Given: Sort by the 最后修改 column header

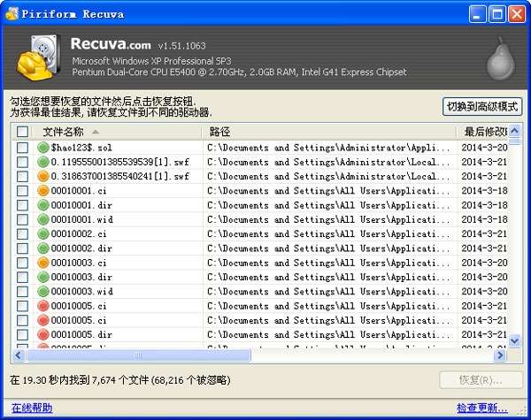Looking at the screenshot, I should coord(482,132).
